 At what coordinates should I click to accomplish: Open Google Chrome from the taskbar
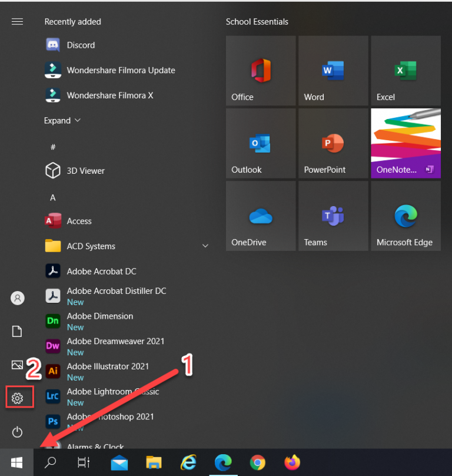point(258,462)
